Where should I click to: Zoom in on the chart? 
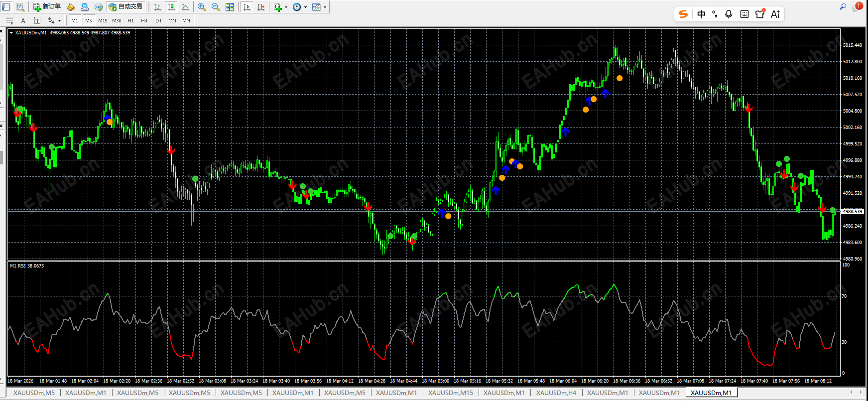click(x=202, y=7)
